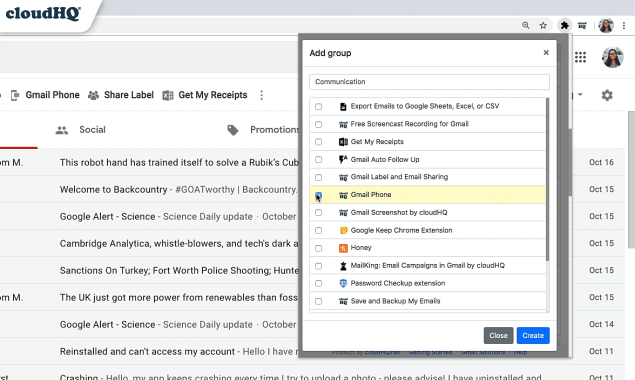Open Gmail settings gear
Viewport: 635px width, 380px height.
[x=607, y=96]
